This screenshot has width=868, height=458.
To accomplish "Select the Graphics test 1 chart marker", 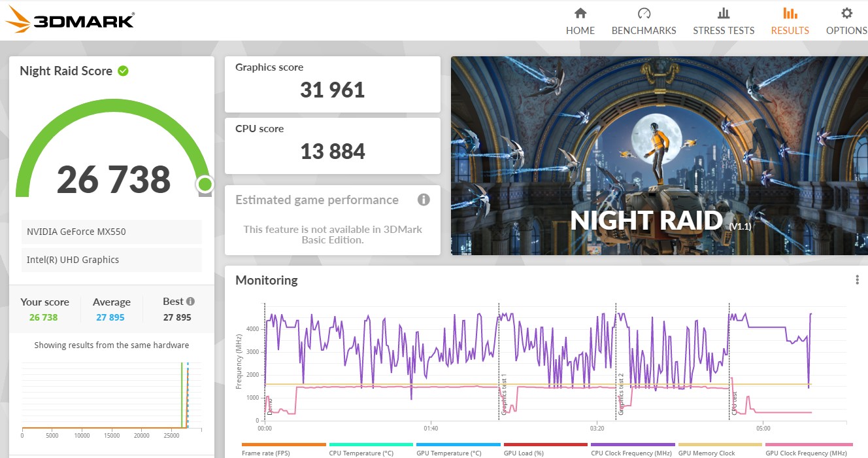I will pyautogui.click(x=504, y=395).
